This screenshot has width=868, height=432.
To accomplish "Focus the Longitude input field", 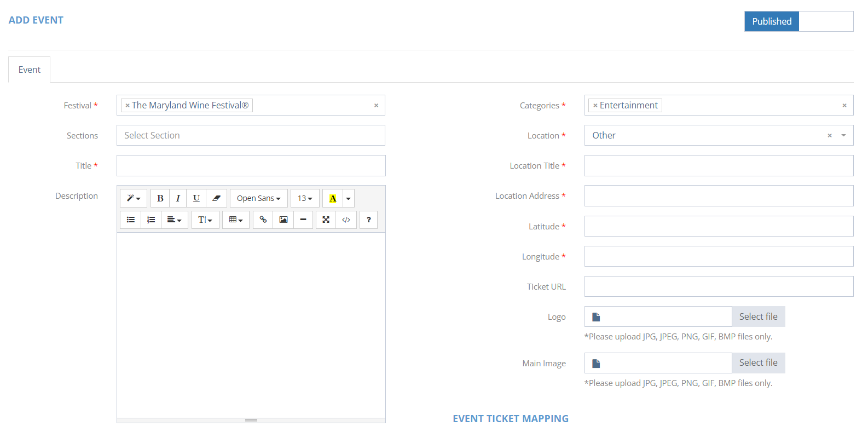I will coord(719,256).
